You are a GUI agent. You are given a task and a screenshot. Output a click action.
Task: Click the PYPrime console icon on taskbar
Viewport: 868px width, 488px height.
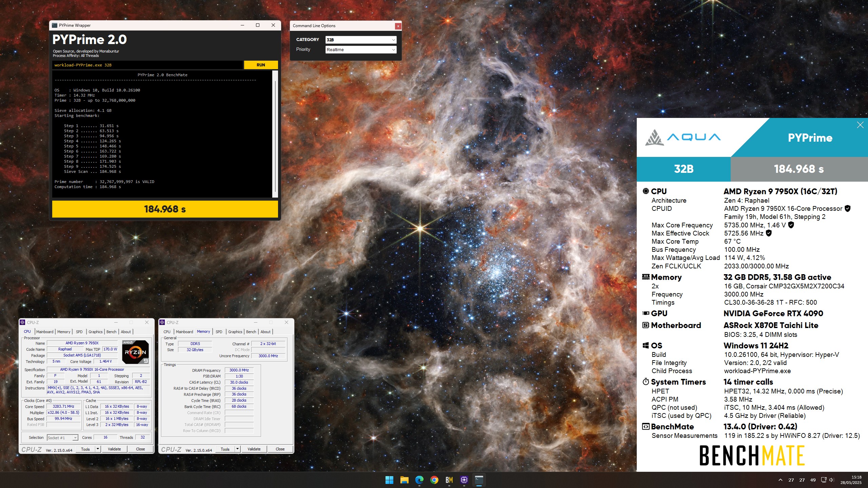479,480
